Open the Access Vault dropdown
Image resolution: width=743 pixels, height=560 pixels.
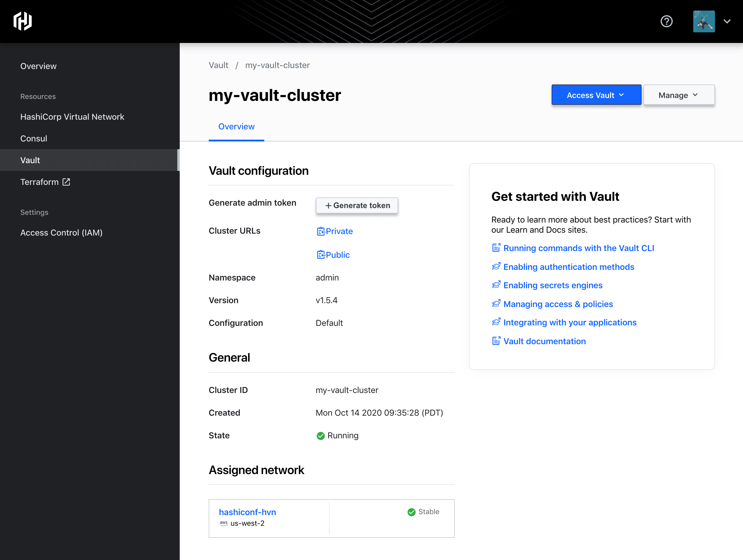pos(596,95)
